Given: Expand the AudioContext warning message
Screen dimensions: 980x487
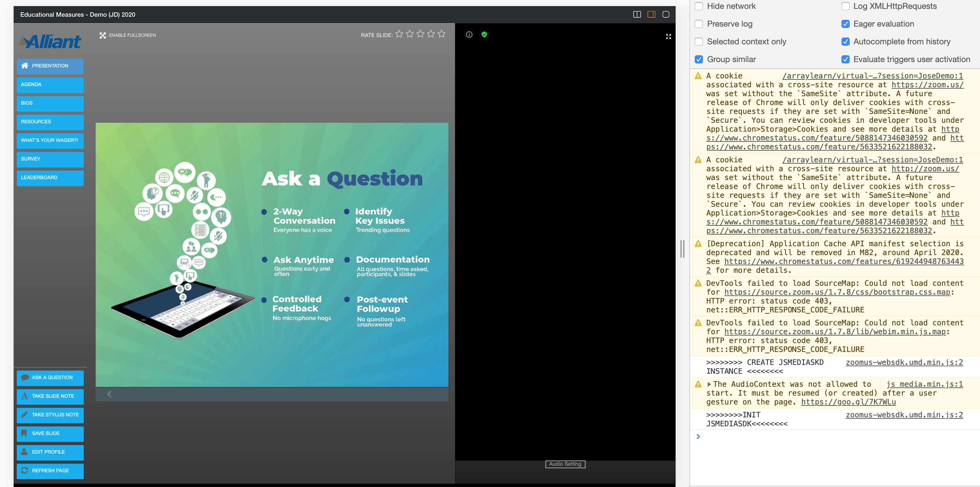Looking at the screenshot, I should coord(709,384).
